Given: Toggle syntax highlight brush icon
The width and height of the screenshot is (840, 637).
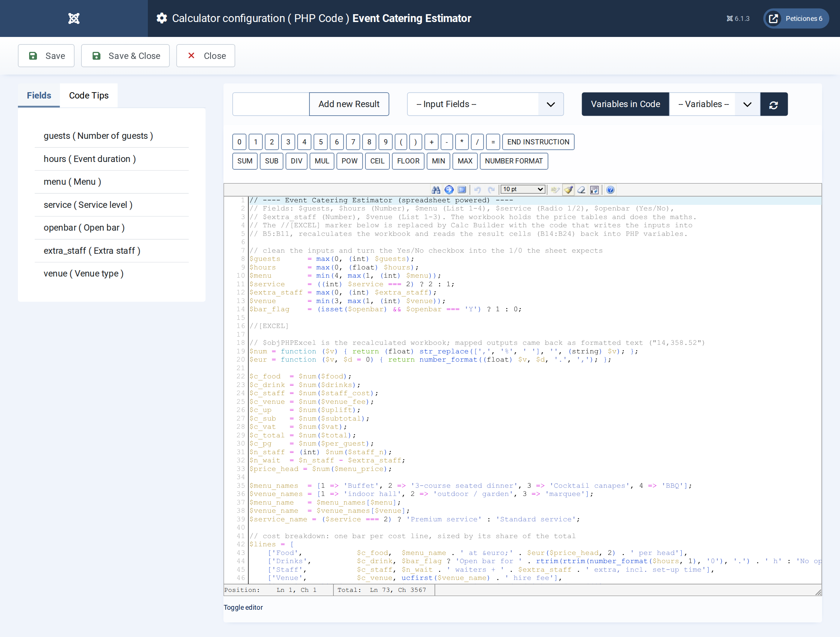Looking at the screenshot, I should 569,190.
